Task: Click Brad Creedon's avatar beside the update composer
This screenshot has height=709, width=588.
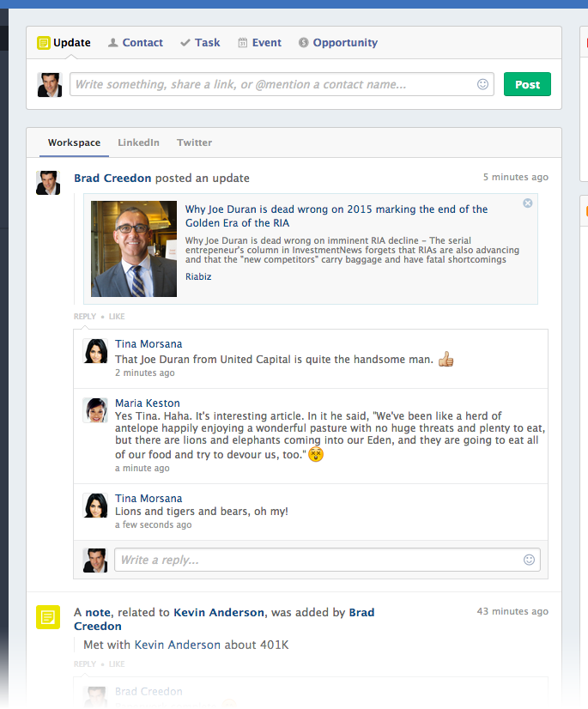Action: pyautogui.click(x=49, y=85)
